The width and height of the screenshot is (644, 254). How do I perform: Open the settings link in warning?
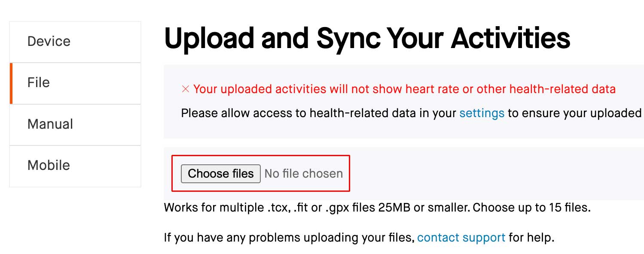[482, 113]
